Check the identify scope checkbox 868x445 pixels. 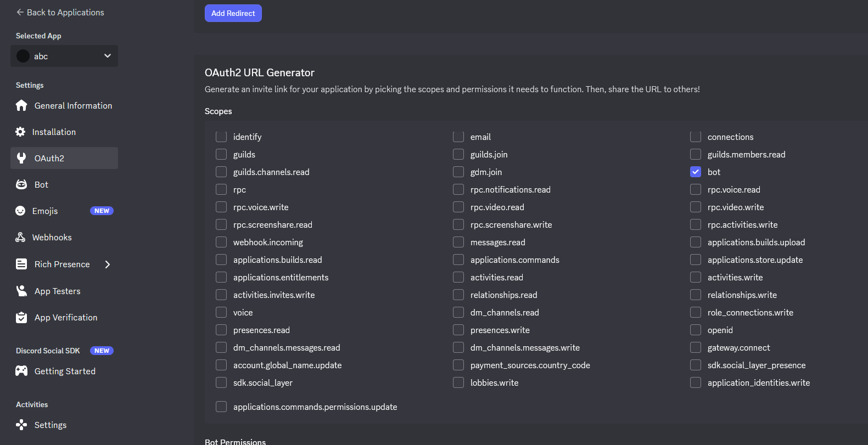click(221, 137)
